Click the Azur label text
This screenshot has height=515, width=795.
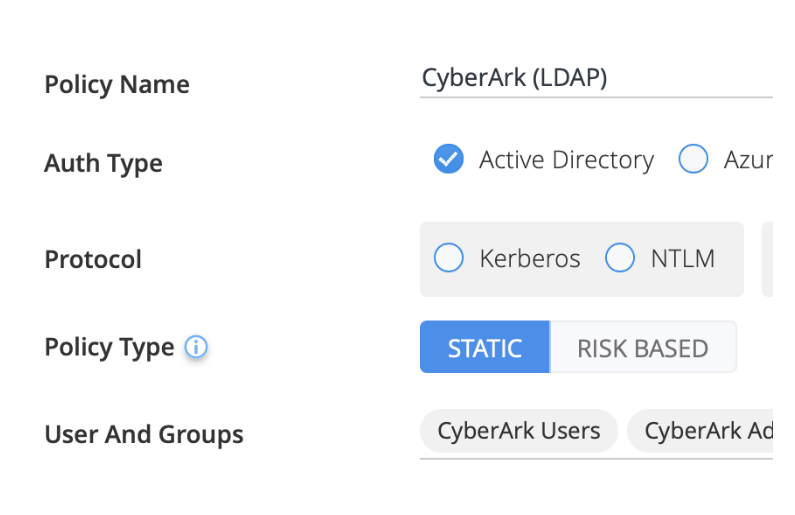746,160
